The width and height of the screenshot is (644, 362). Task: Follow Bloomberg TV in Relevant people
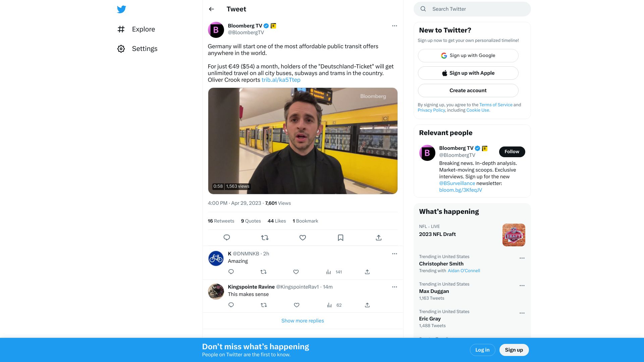point(512,152)
